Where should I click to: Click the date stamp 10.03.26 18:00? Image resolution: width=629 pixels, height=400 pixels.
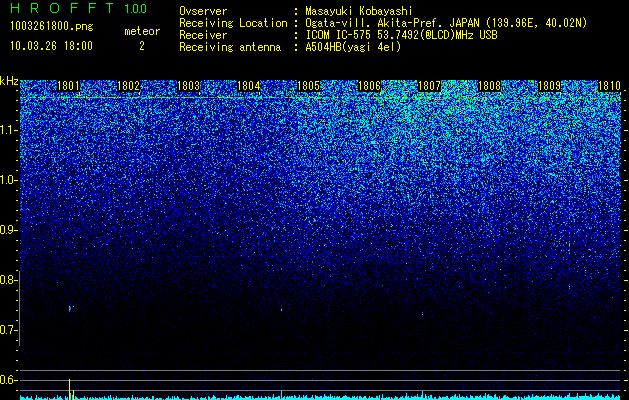[51, 46]
